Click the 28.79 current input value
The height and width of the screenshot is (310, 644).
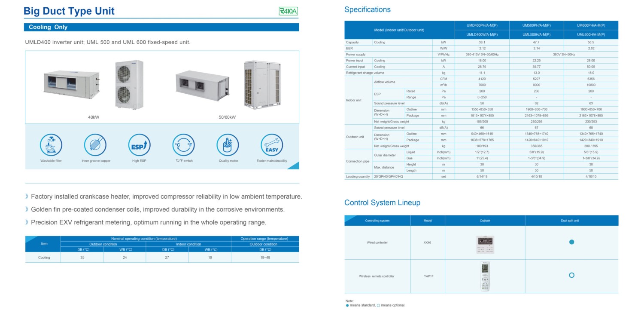[482, 67]
